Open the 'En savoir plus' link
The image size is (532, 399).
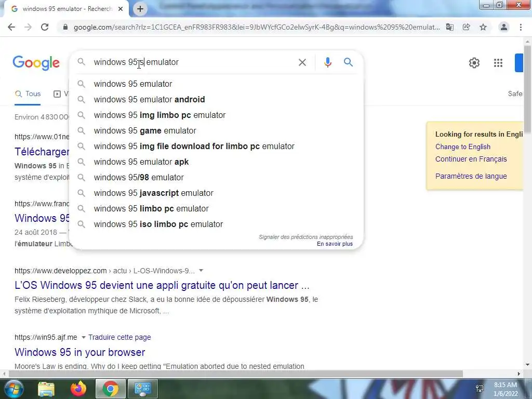335,244
